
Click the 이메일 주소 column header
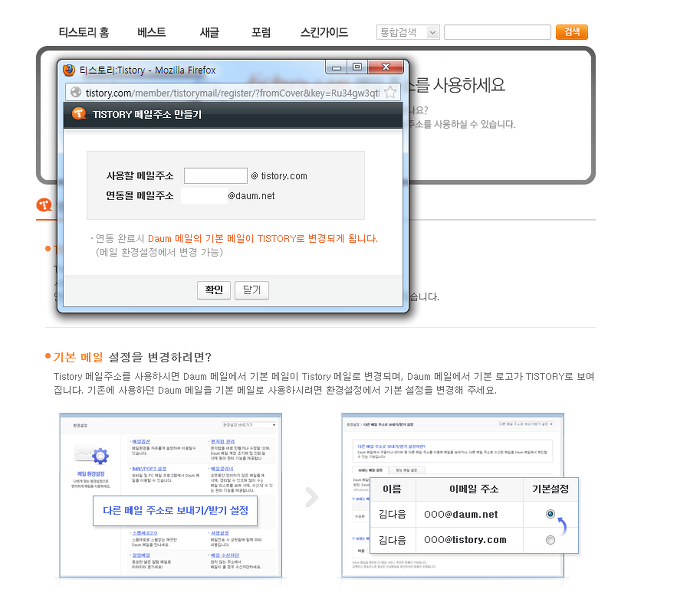click(x=474, y=489)
